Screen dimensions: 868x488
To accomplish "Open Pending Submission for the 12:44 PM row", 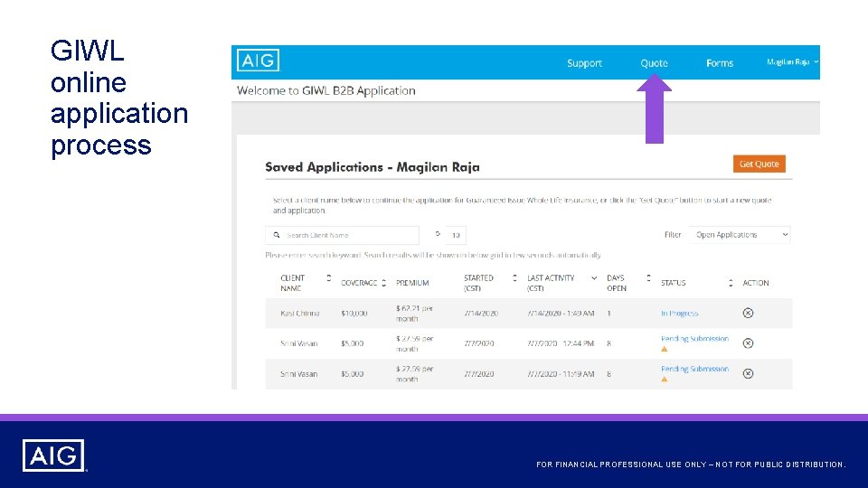I will [x=694, y=339].
